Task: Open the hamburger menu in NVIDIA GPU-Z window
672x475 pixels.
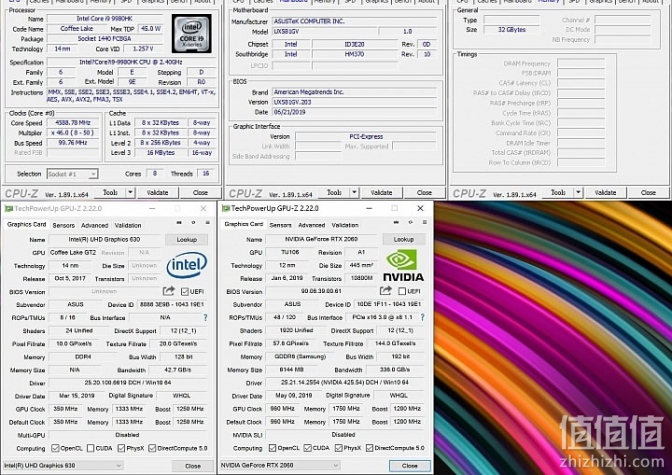Action: [x=425, y=222]
